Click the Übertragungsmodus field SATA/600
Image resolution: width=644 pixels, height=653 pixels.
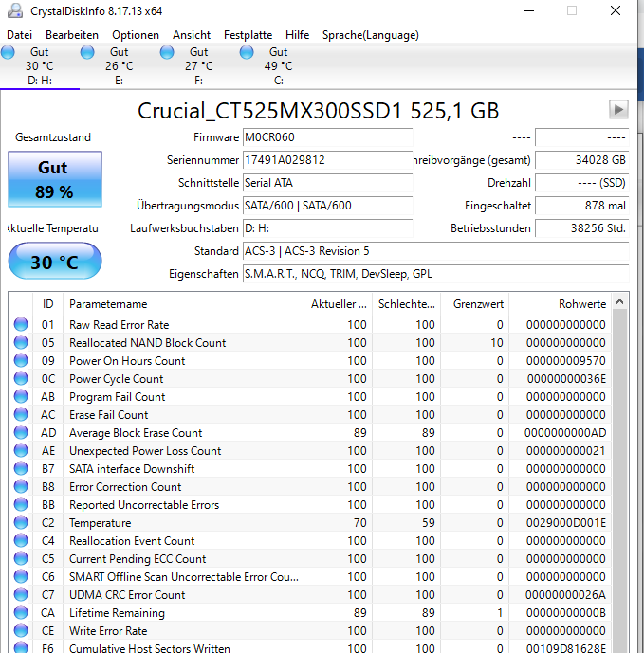point(327,206)
